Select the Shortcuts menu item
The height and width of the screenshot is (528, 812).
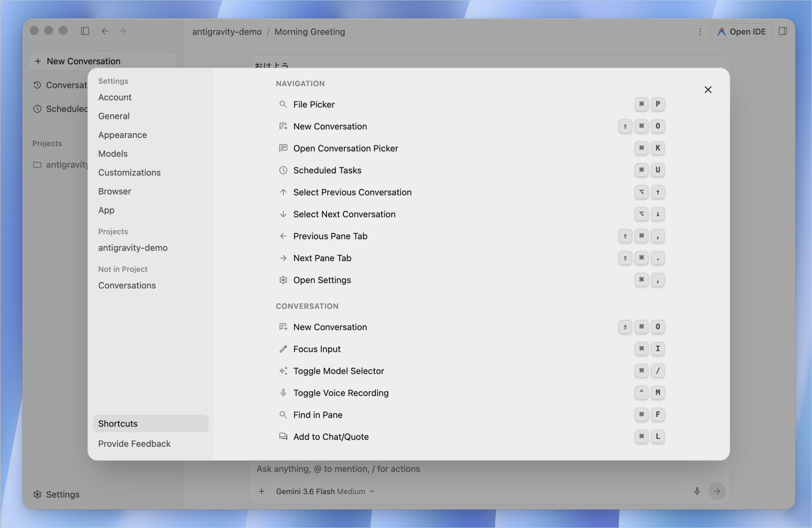click(x=151, y=424)
